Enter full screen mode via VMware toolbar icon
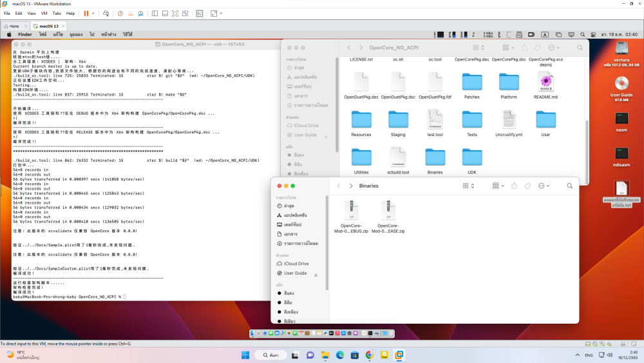The image size is (644, 363). (175, 14)
